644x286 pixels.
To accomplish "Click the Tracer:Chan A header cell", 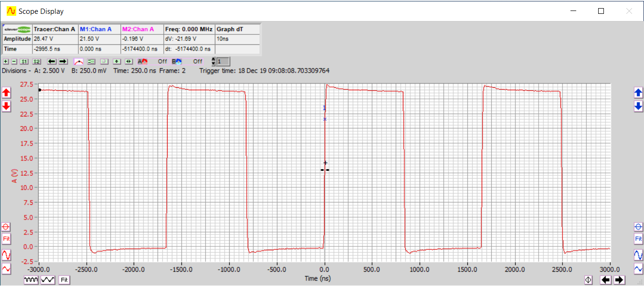I will pyautogui.click(x=55, y=29).
